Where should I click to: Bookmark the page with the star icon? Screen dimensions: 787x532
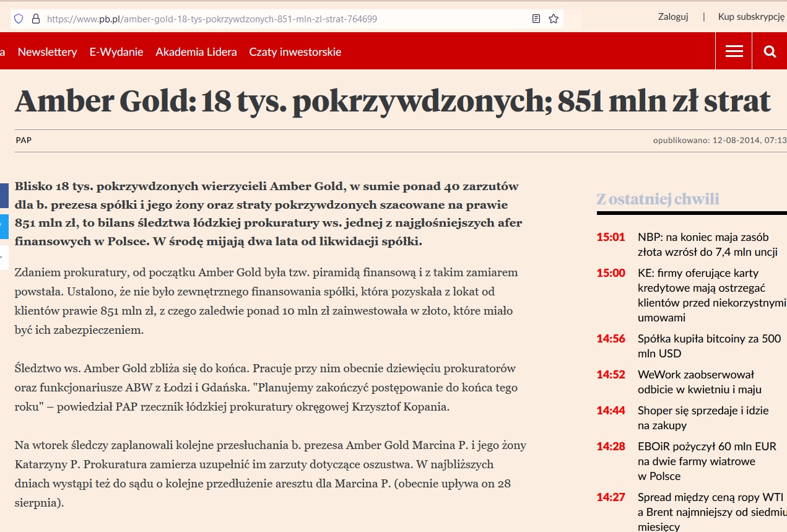coord(552,19)
